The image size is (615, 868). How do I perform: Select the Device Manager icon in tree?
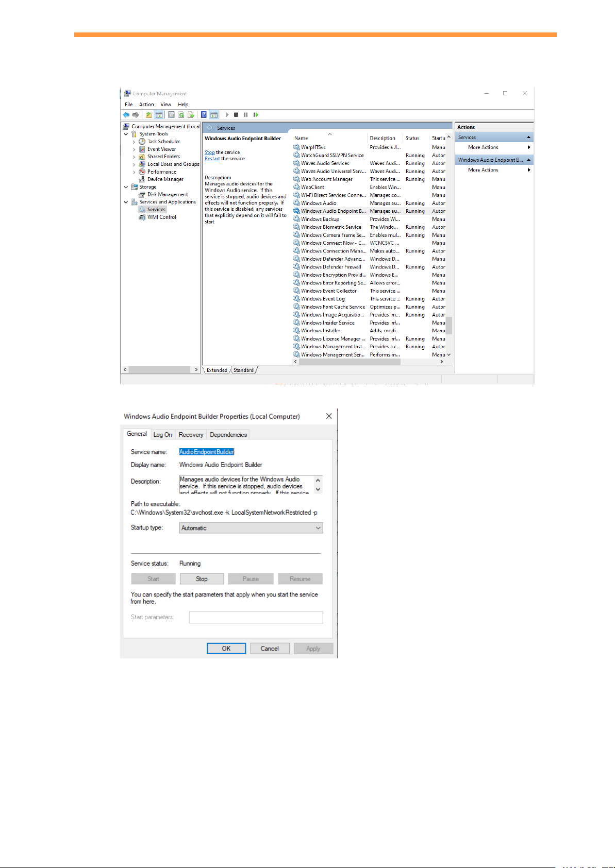tap(142, 179)
